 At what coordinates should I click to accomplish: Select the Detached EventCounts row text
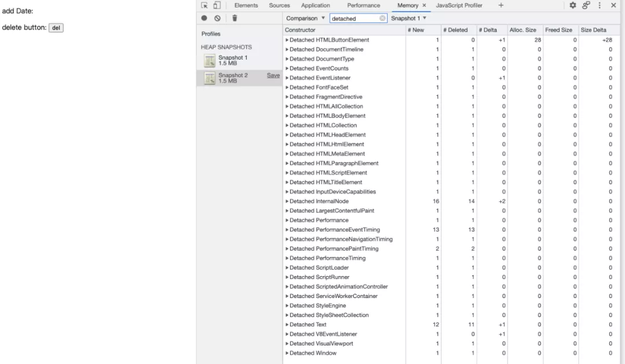click(x=319, y=68)
